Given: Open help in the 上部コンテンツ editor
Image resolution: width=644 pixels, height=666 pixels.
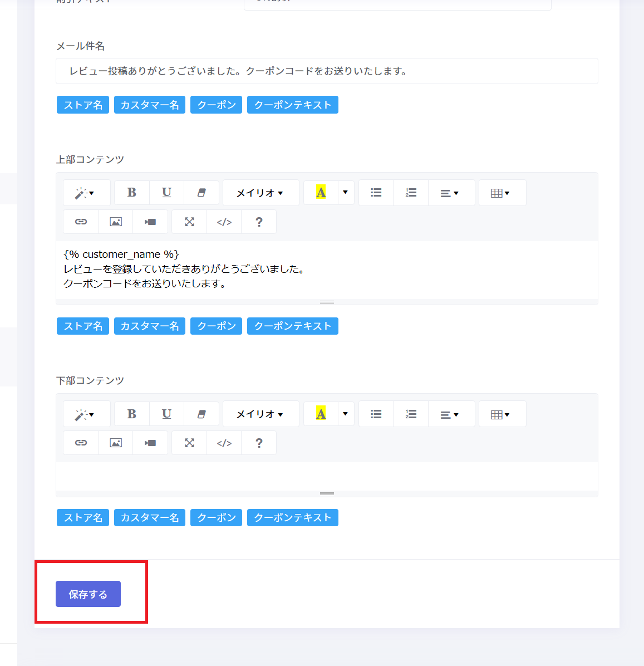Looking at the screenshot, I should (259, 222).
